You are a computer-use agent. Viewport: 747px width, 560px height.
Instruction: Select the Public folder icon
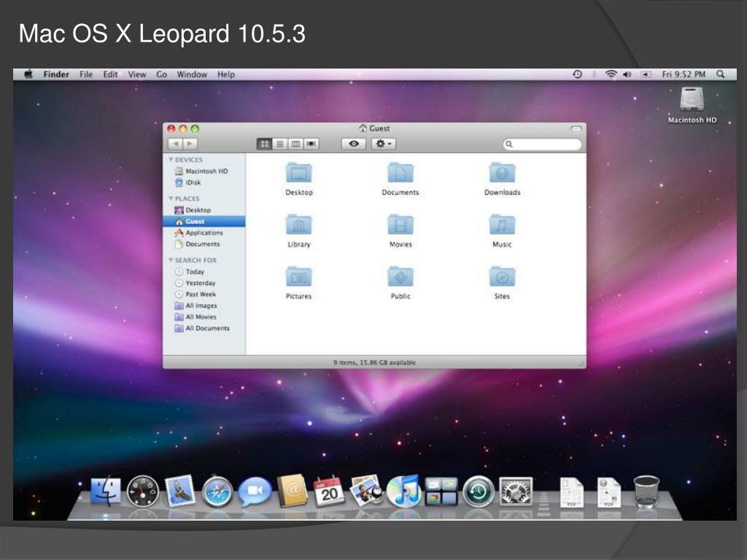click(400, 276)
